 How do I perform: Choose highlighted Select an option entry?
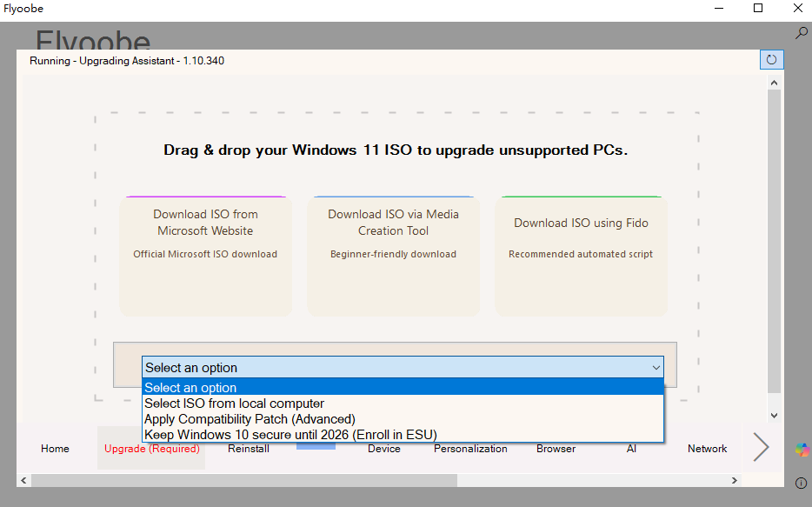click(x=403, y=387)
